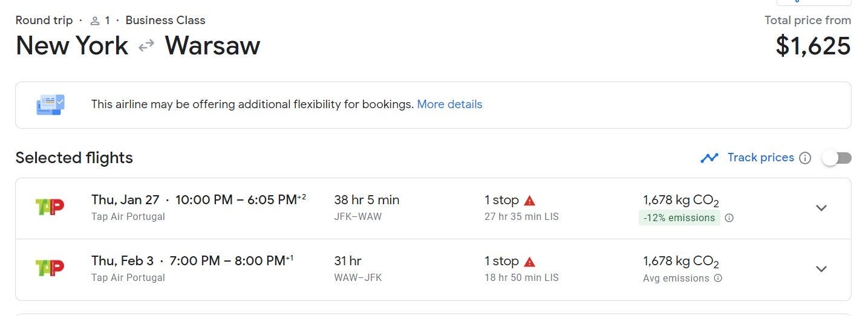The height and width of the screenshot is (316, 868).
Task: Click the -12% emissions green badge
Action: tap(679, 218)
